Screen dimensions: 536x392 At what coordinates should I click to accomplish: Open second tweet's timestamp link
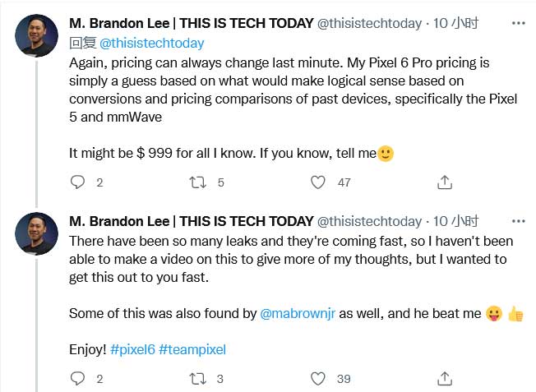451,220
